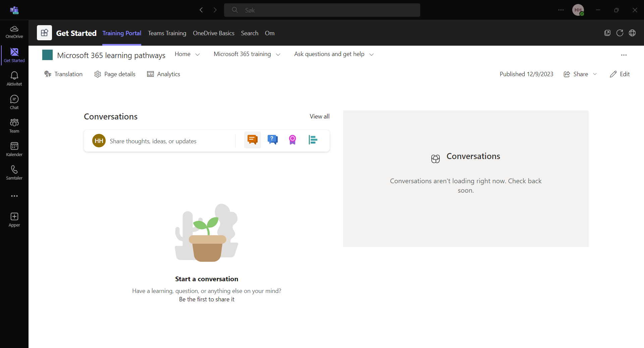This screenshot has height=348, width=644.
Task: Click the Translation button
Action: click(63, 74)
